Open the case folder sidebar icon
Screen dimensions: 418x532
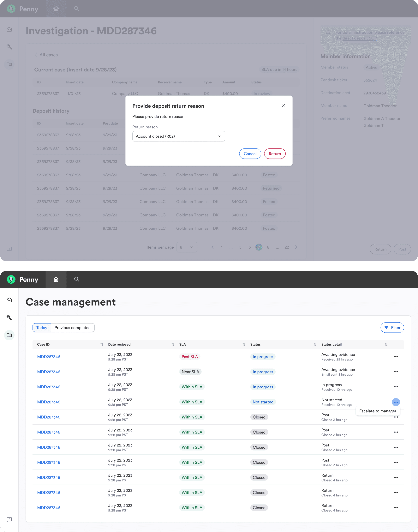tap(9, 335)
